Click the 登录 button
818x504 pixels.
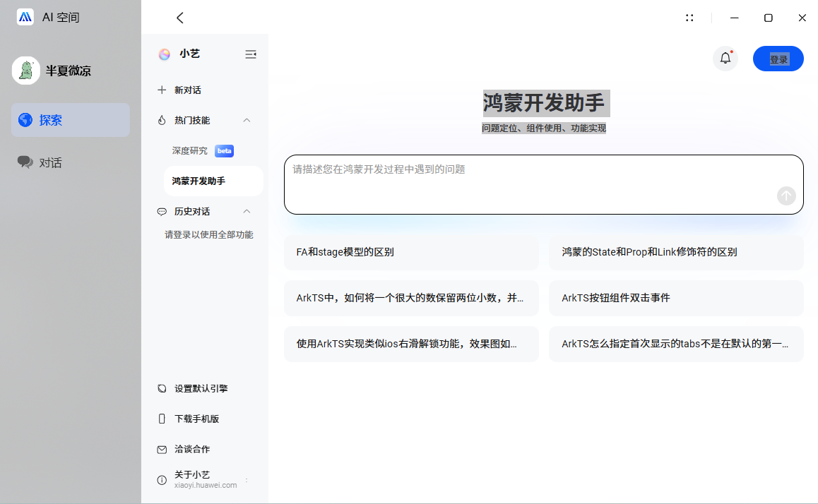click(778, 59)
